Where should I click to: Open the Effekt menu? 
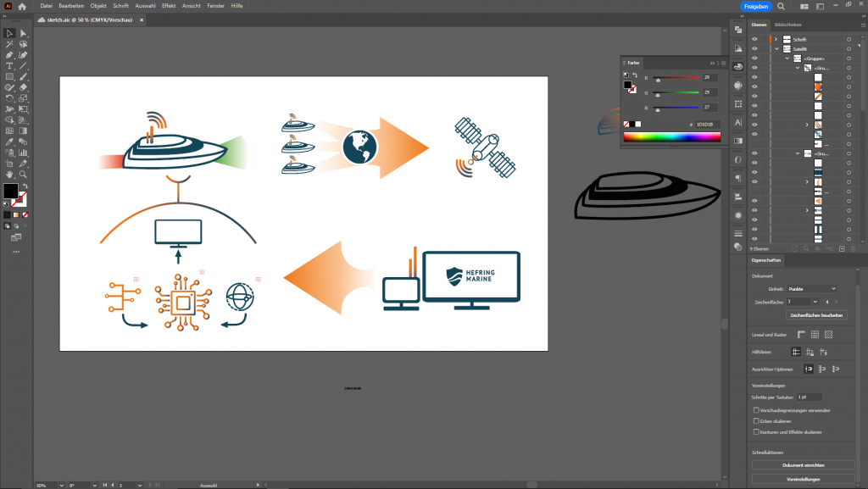coord(169,6)
